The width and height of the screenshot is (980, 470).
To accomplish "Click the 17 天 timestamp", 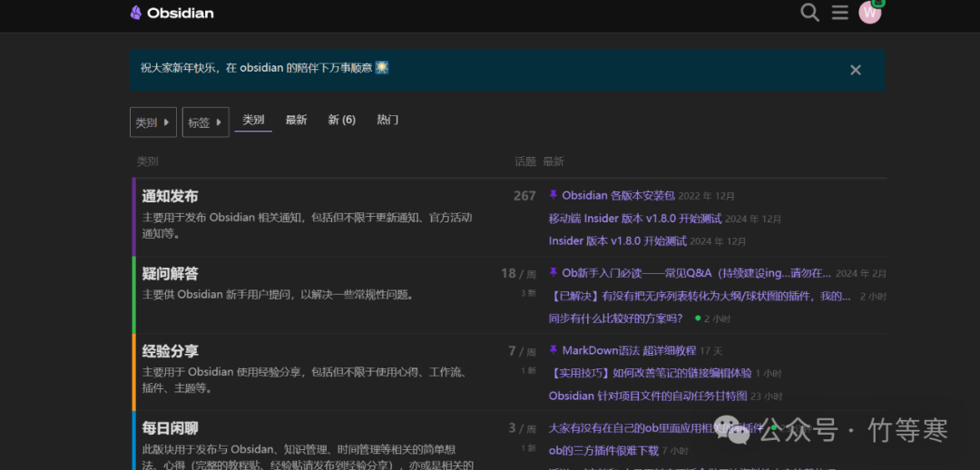I will (x=711, y=351).
